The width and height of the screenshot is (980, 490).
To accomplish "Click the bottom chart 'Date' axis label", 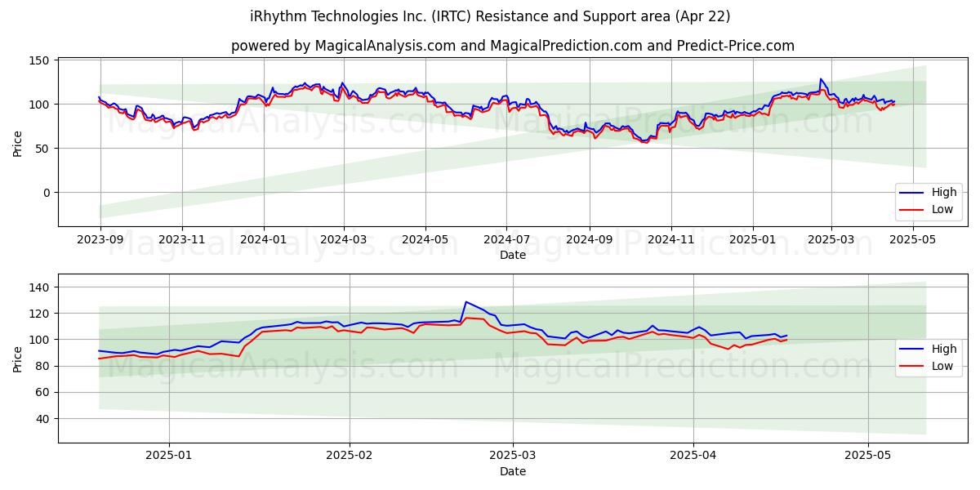I will pyautogui.click(x=513, y=471).
